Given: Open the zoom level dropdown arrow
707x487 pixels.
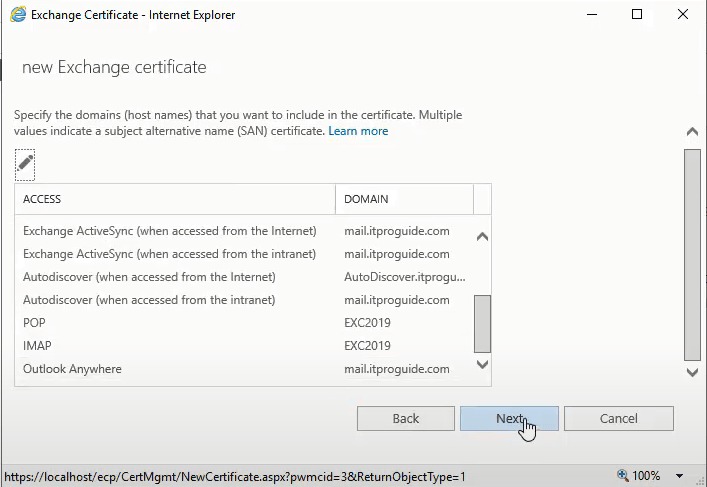Looking at the screenshot, I should coord(679,476).
